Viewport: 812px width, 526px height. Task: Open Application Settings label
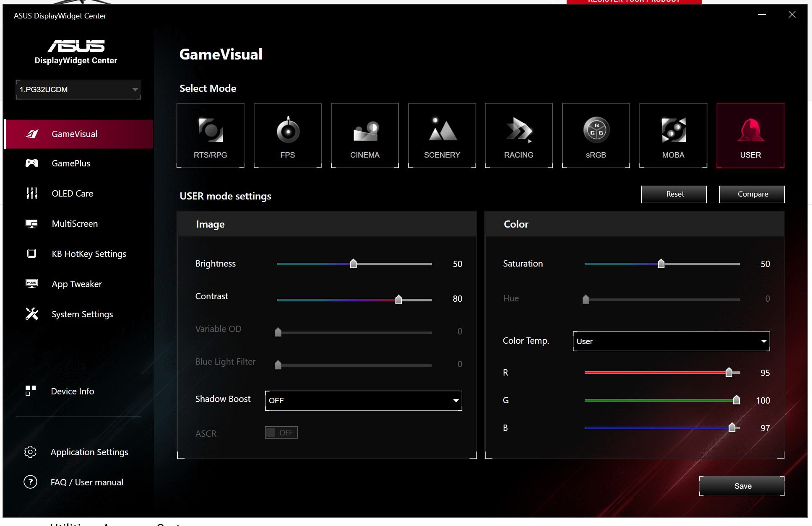[89, 452]
